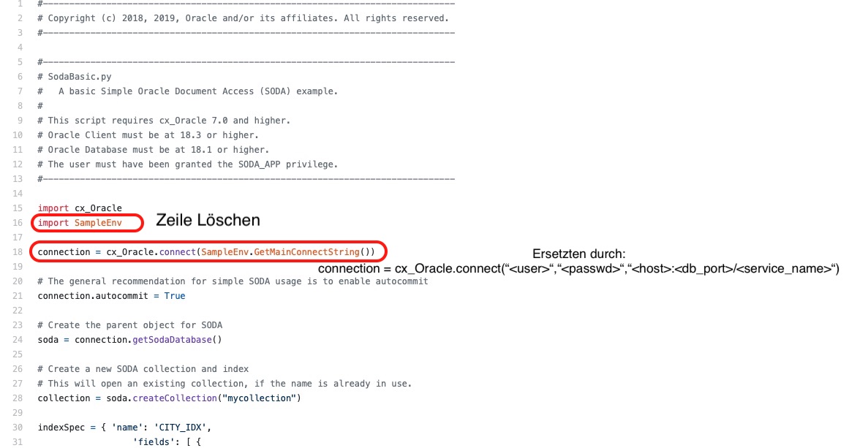The height and width of the screenshot is (448, 868).
Task: Click the replacement connect line with user placeholders
Action: pyautogui.click(x=578, y=269)
